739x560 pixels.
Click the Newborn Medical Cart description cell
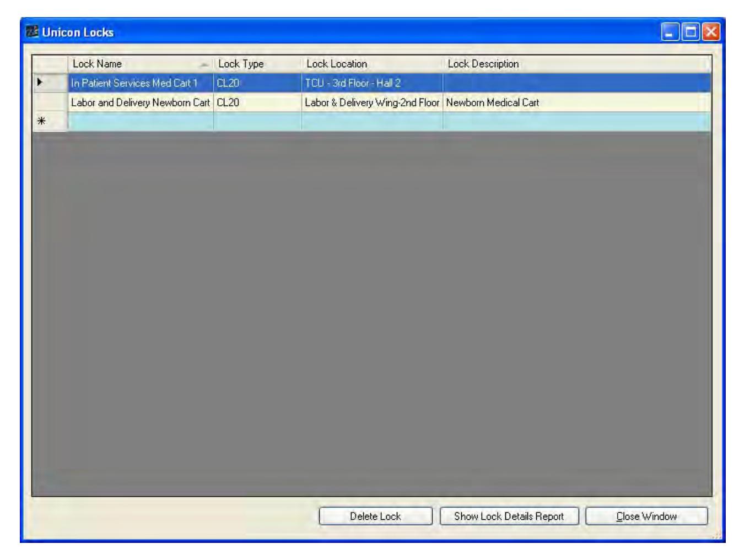point(577,102)
